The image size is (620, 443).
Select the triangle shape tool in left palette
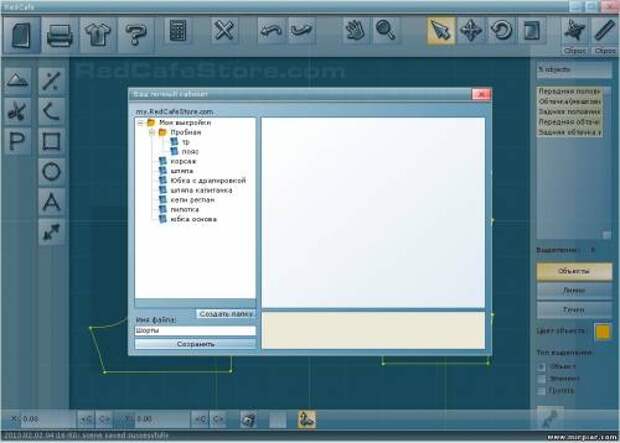(x=17, y=81)
